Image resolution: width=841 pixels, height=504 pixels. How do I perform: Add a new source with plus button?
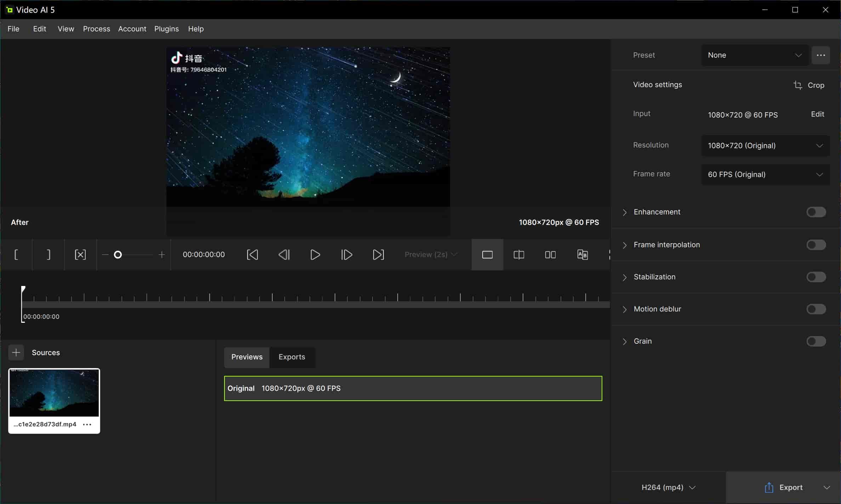tap(16, 353)
